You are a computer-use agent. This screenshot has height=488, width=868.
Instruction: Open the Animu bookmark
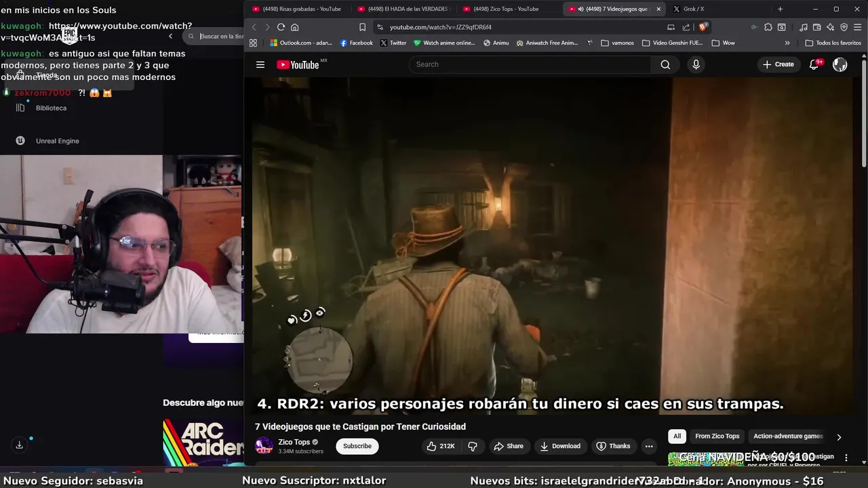coord(496,43)
